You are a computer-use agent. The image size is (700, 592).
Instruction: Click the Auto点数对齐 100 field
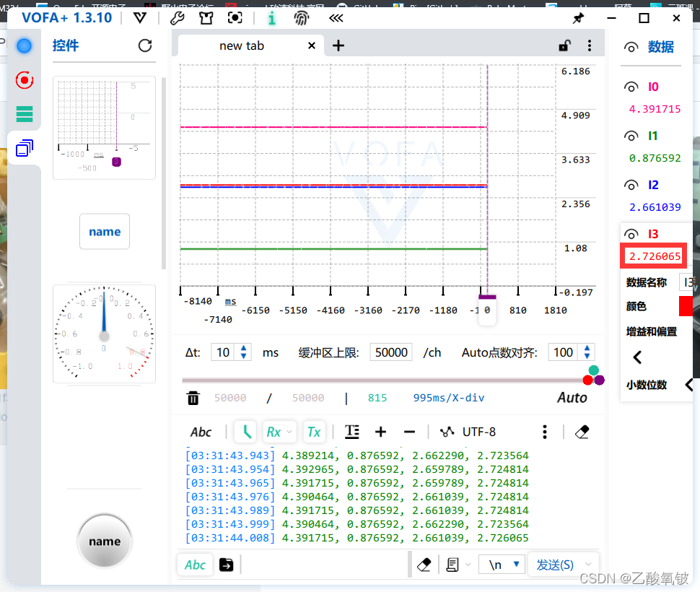click(564, 352)
